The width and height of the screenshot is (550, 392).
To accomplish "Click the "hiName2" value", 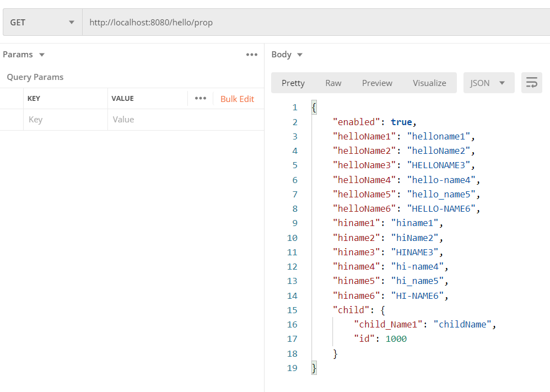I will pyautogui.click(x=415, y=238).
